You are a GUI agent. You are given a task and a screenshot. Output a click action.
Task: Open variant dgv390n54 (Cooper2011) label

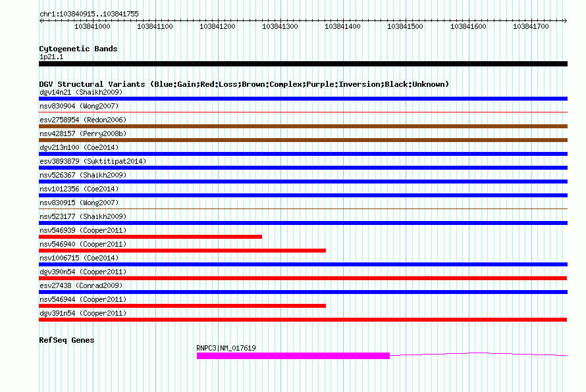click(x=83, y=272)
